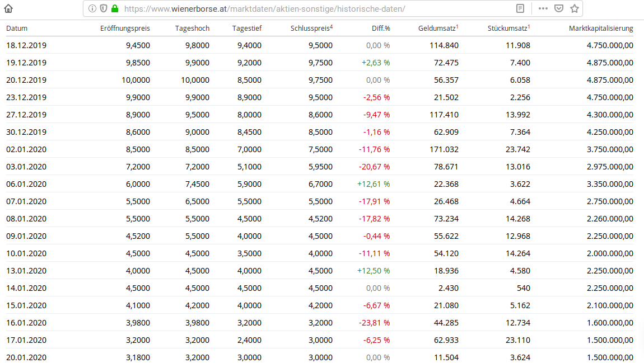This screenshot has width=644, height=363.
Task: Select the Tageshoch column header
Action: [192, 29]
